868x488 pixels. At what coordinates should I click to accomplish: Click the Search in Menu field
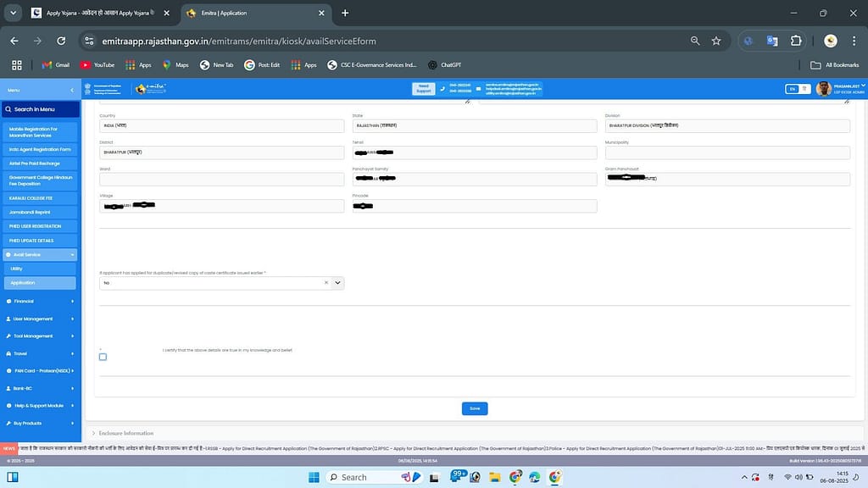(x=41, y=109)
